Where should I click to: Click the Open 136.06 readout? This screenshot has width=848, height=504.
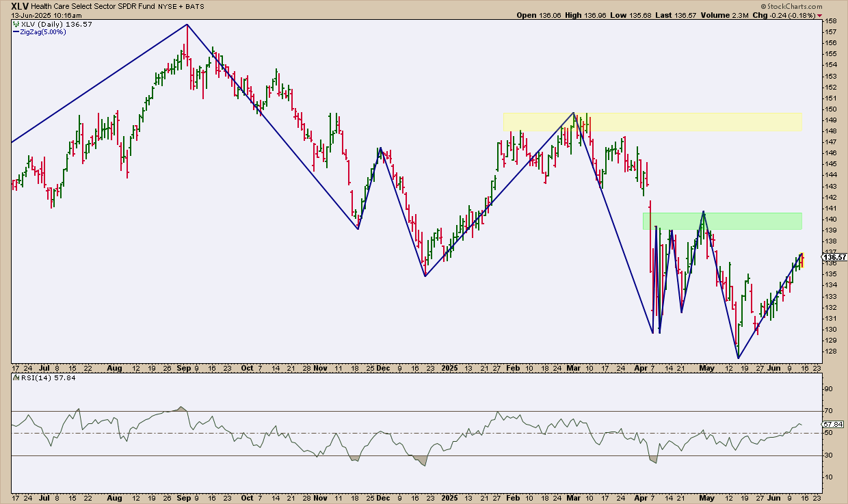coord(538,15)
